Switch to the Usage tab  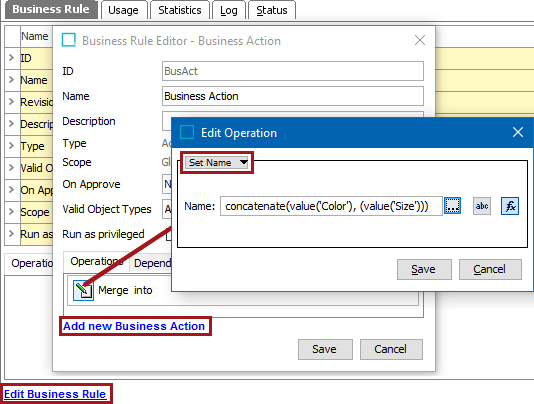(x=123, y=10)
